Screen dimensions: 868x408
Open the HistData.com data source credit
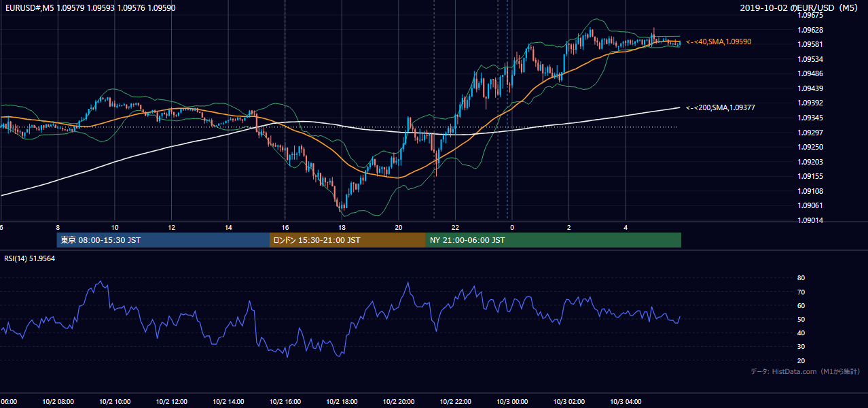point(805,371)
